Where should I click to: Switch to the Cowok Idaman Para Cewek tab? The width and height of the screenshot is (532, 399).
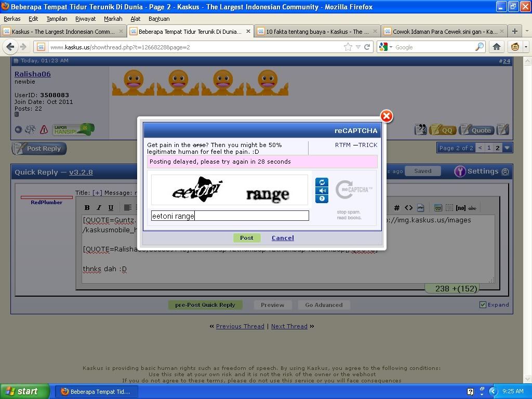pyautogui.click(x=445, y=32)
